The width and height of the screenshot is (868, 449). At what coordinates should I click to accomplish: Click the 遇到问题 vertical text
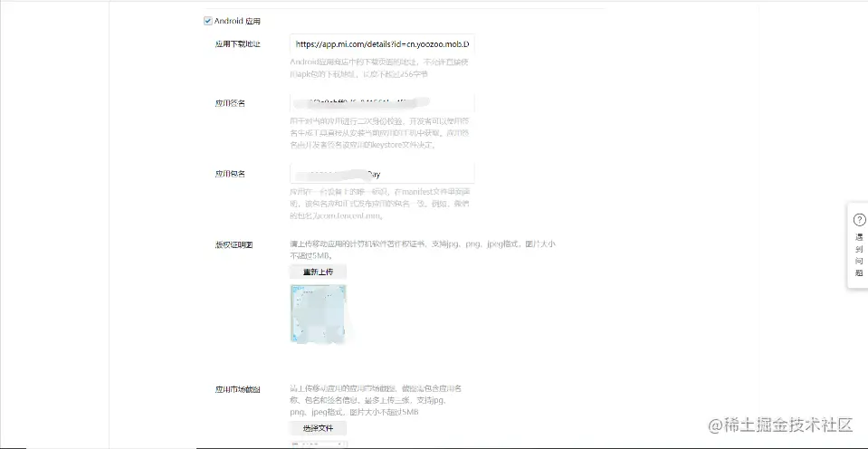pos(859,255)
